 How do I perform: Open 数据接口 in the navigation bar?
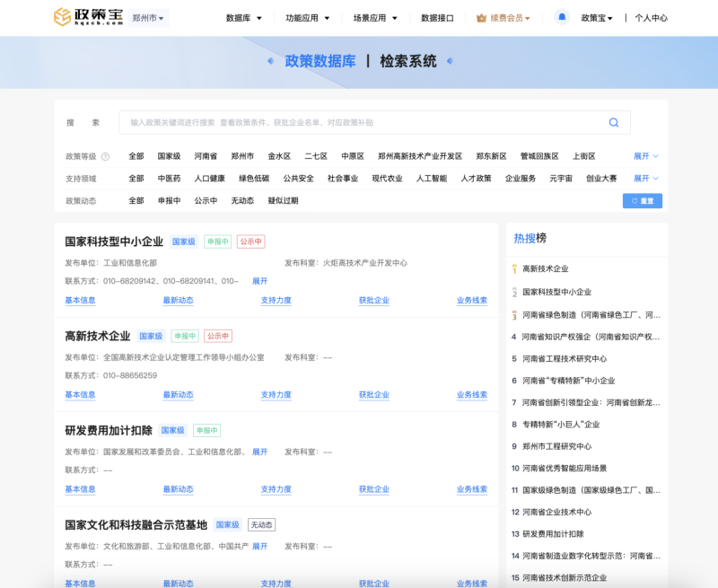pyautogui.click(x=437, y=18)
